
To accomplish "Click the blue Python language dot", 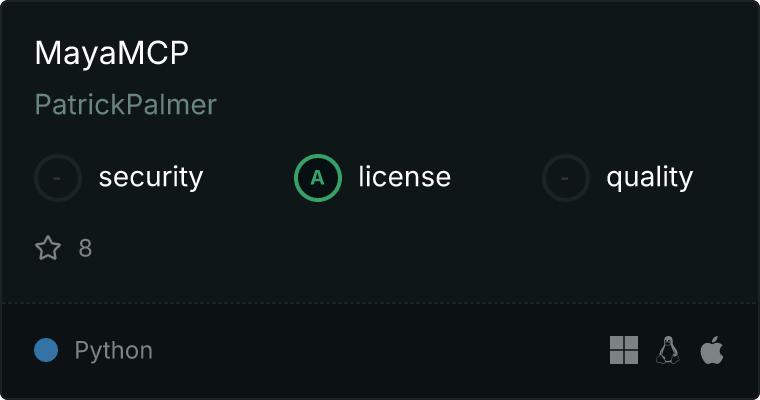I will point(46,350).
